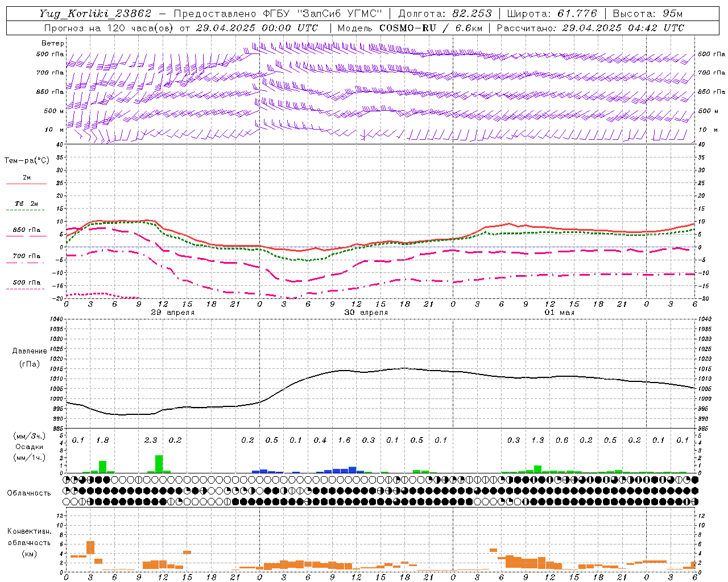Select the text Предоставлено ФГБУ "ЗапСиб УГМС"

click(278, 14)
